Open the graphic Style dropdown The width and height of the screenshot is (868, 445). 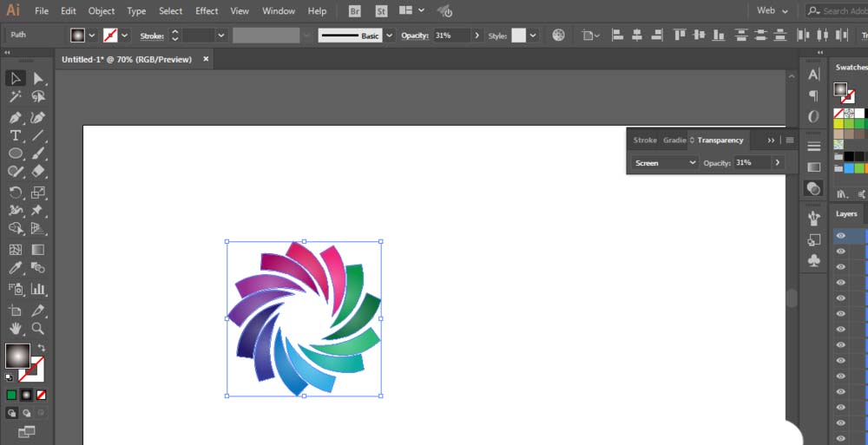[x=533, y=36]
